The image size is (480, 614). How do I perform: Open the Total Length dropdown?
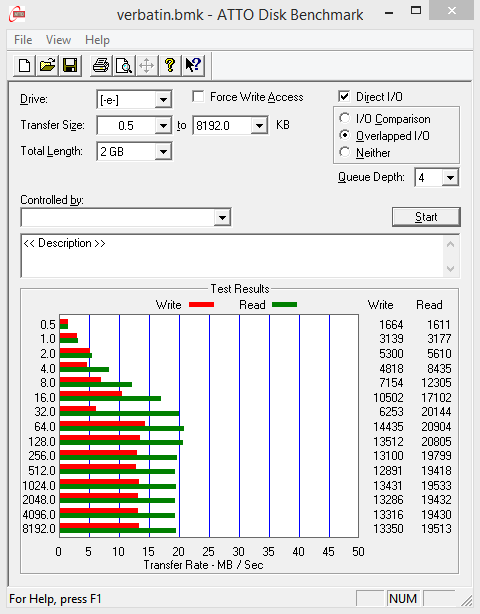(163, 152)
